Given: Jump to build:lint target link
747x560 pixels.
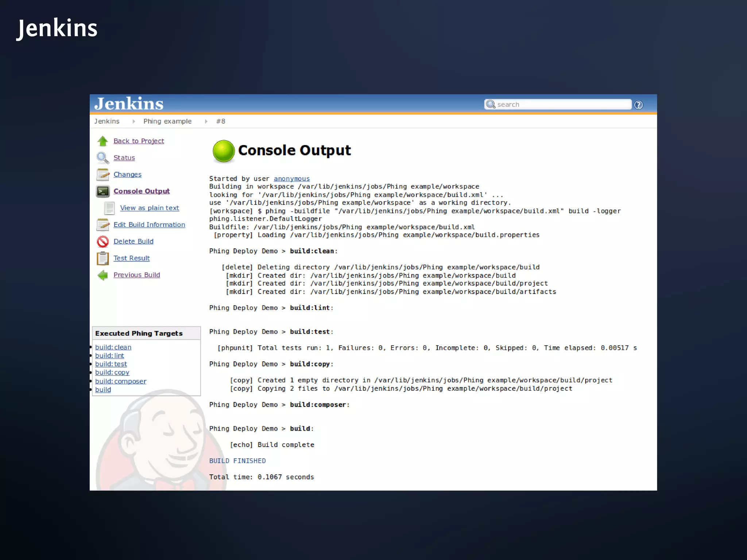Looking at the screenshot, I should [109, 356].
